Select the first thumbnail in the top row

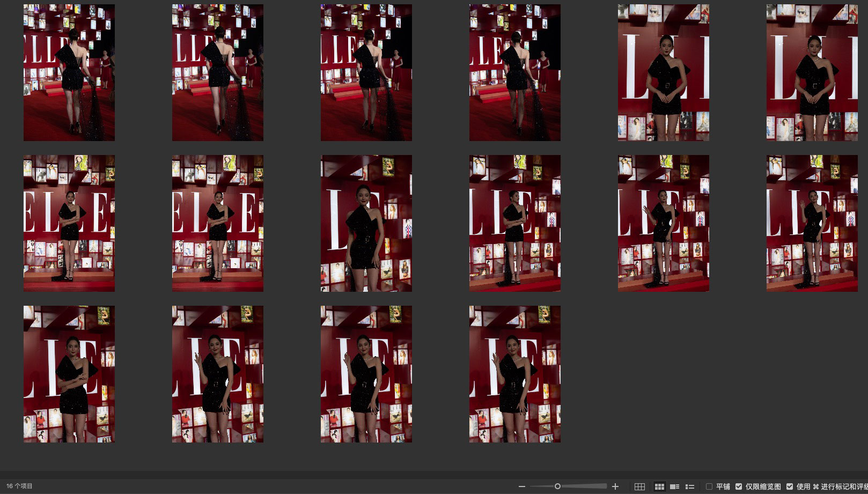tap(69, 73)
